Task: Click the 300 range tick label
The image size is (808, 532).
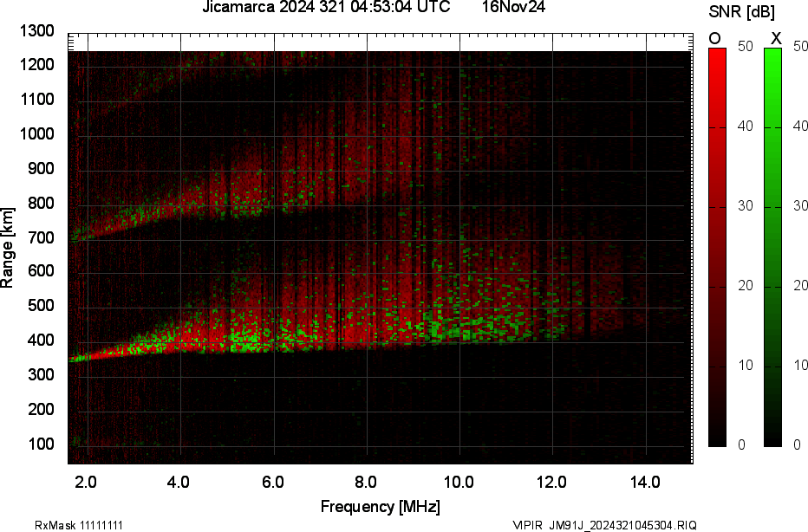Action: 41,375
